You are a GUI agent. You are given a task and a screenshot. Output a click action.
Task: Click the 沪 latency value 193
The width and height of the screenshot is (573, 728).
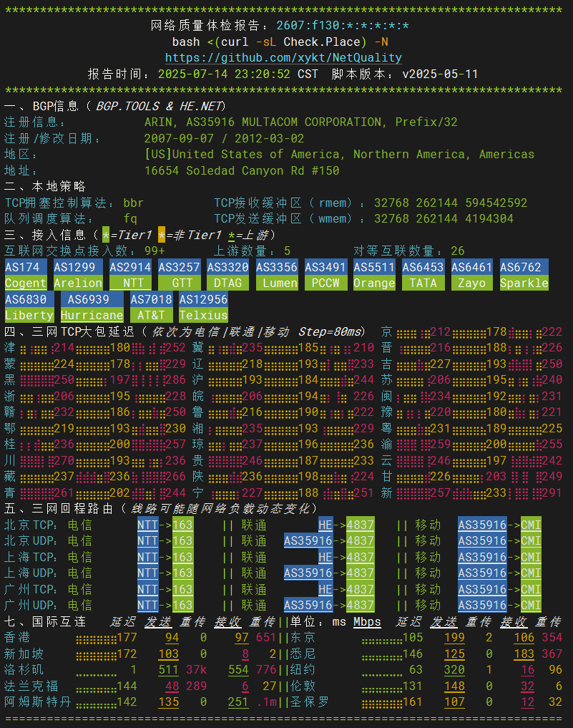click(253, 380)
